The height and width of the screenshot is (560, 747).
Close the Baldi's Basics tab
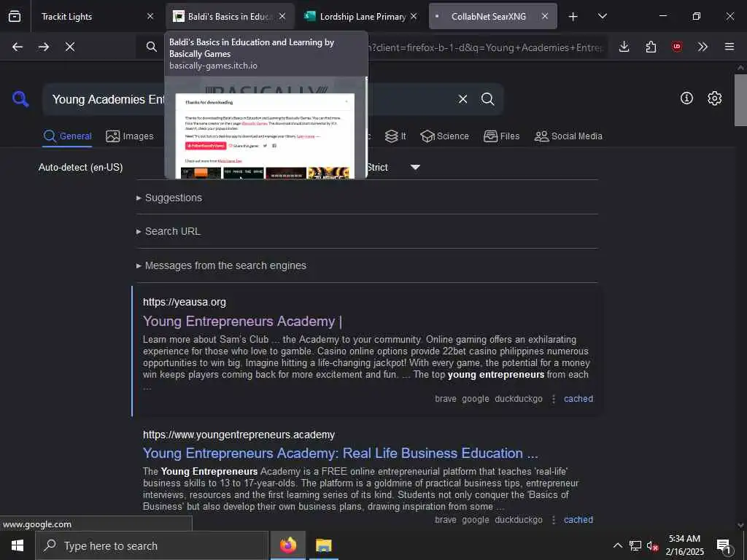(282, 16)
